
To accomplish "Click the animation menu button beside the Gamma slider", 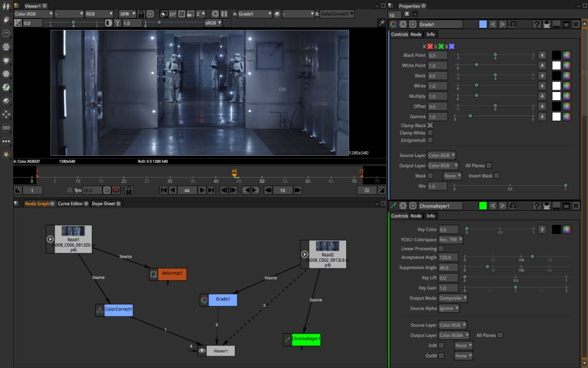I will (x=542, y=117).
